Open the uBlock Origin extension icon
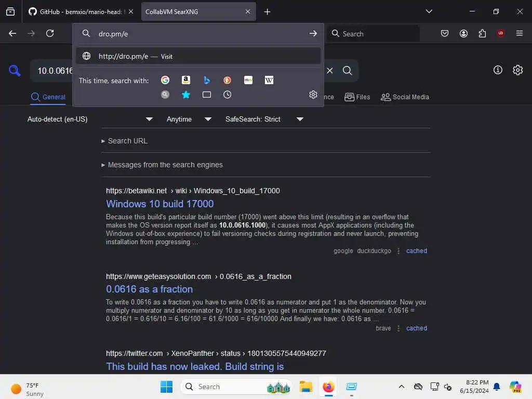 pos(500,33)
